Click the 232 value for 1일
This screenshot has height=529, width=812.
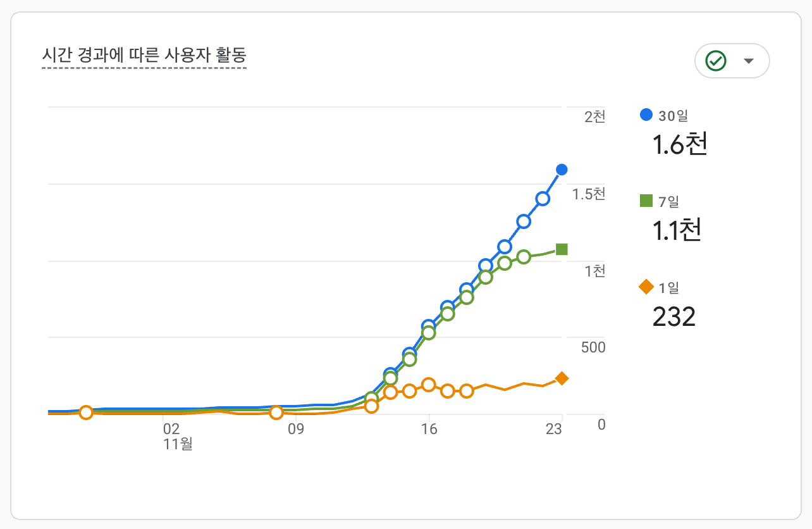pyautogui.click(x=673, y=316)
